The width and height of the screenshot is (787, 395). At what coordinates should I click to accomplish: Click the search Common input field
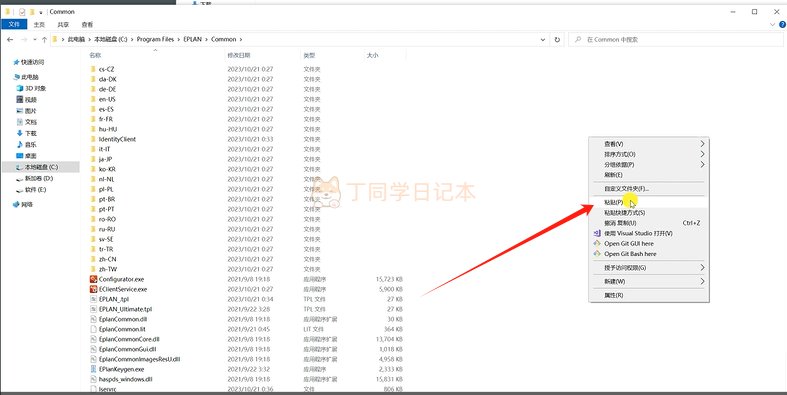click(x=676, y=39)
